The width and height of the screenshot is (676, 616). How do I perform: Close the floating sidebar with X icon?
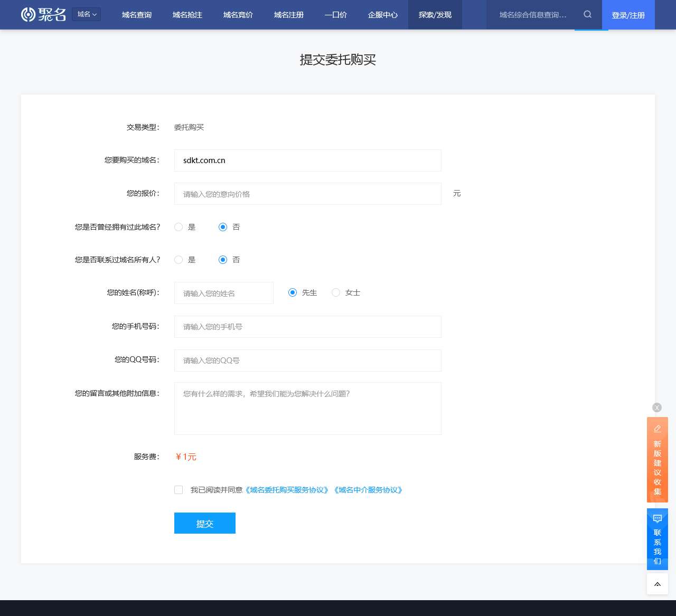(657, 407)
